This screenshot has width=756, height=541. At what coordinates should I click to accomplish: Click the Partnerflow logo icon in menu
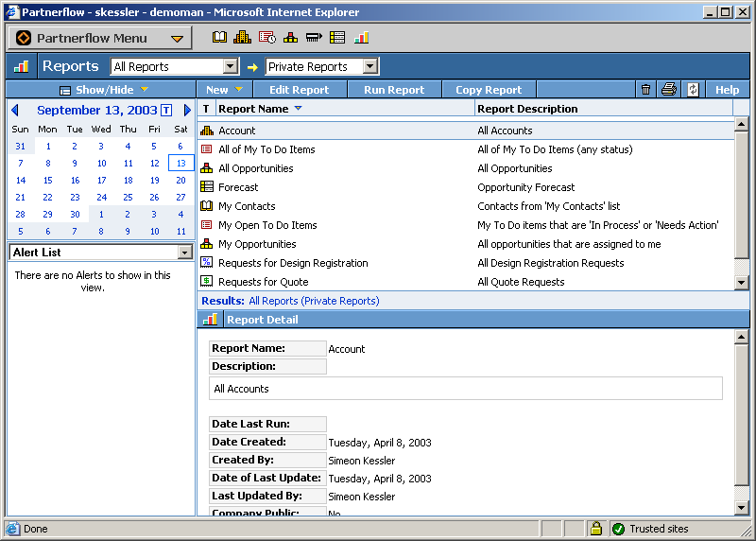click(24, 38)
